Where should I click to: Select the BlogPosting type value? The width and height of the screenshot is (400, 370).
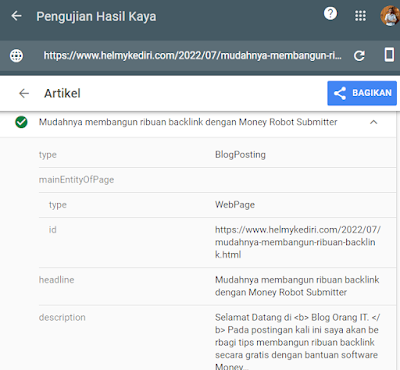240,155
